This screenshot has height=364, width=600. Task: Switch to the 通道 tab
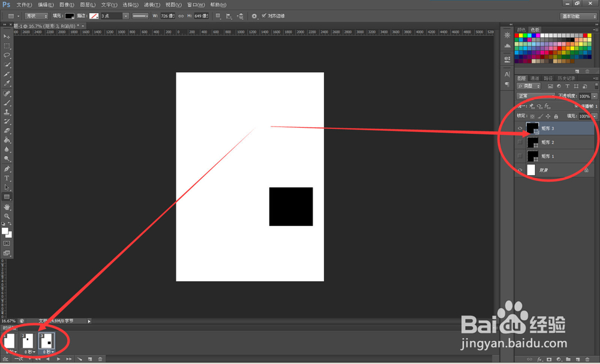(x=535, y=78)
